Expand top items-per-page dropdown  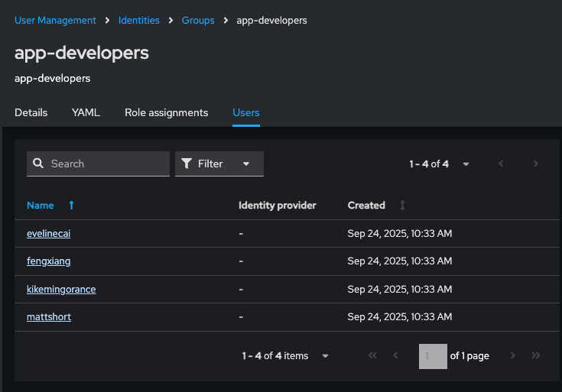466,164
